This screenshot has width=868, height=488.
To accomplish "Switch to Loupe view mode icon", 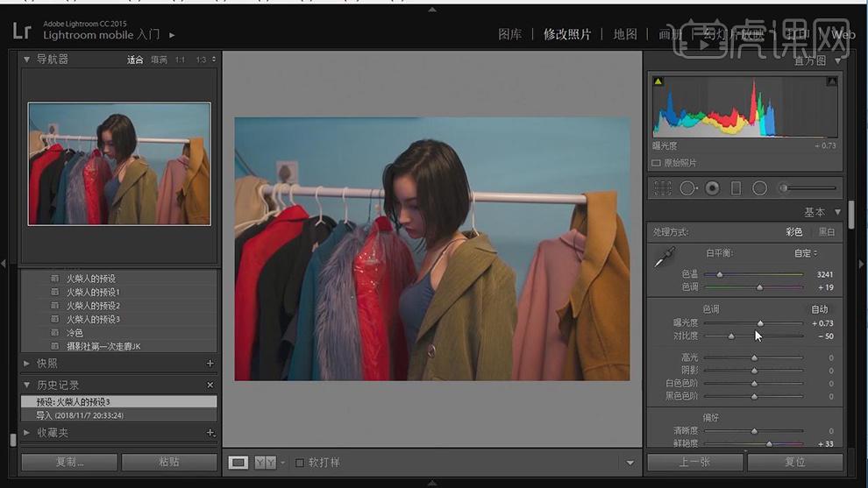I will click(x=238, y=462).
